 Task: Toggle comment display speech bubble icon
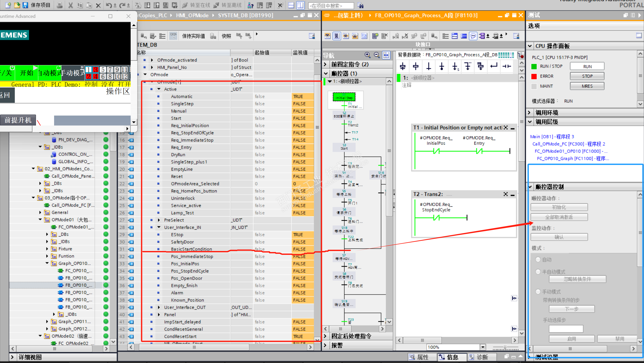click(473, 36)
